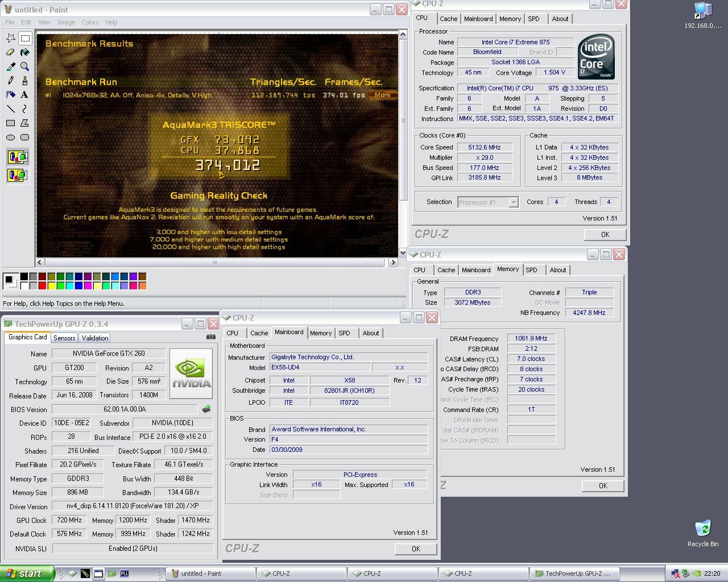Open SPD tab in the CPU-Z Mainboard window
The height and width of the screenshot is (582, 728).
point(345,333)
